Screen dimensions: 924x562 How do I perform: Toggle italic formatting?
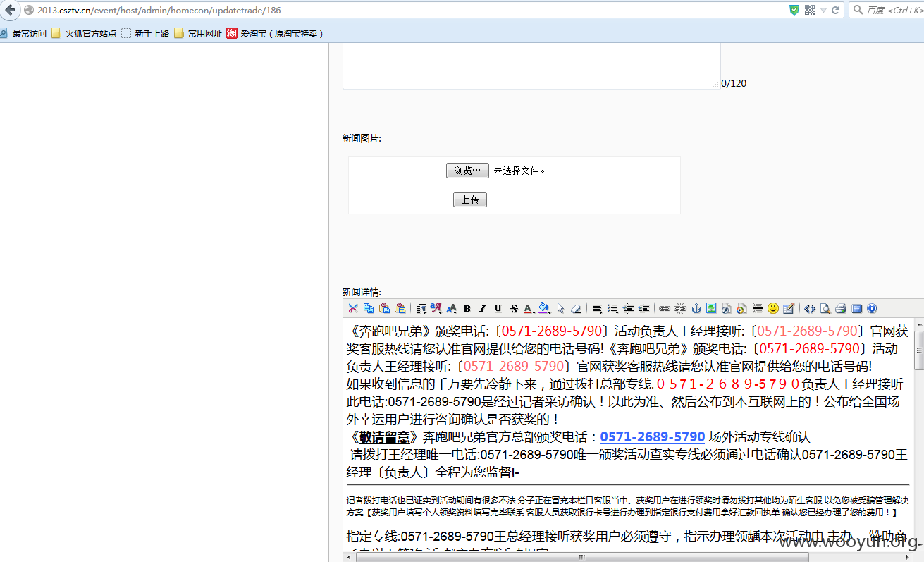(x=482, y=308)
